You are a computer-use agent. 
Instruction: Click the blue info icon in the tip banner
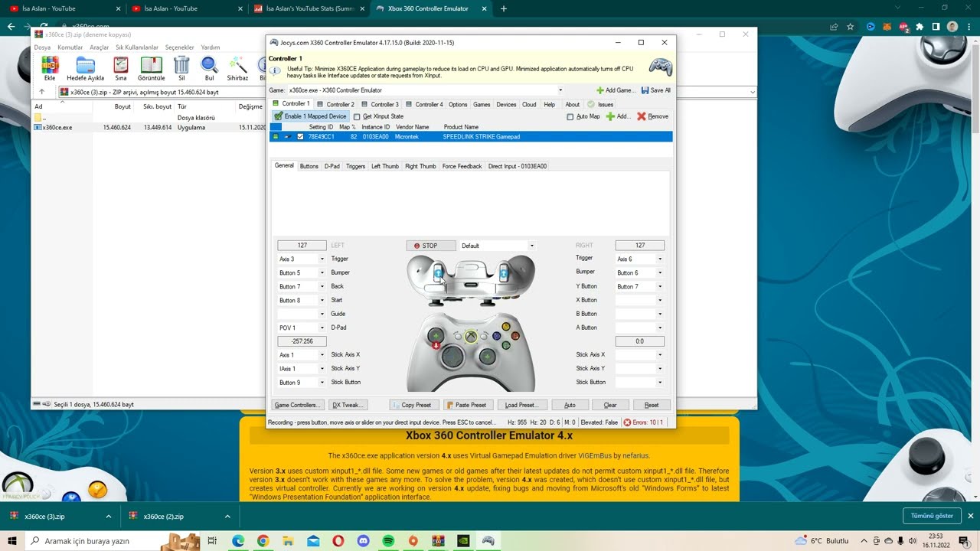275,70
